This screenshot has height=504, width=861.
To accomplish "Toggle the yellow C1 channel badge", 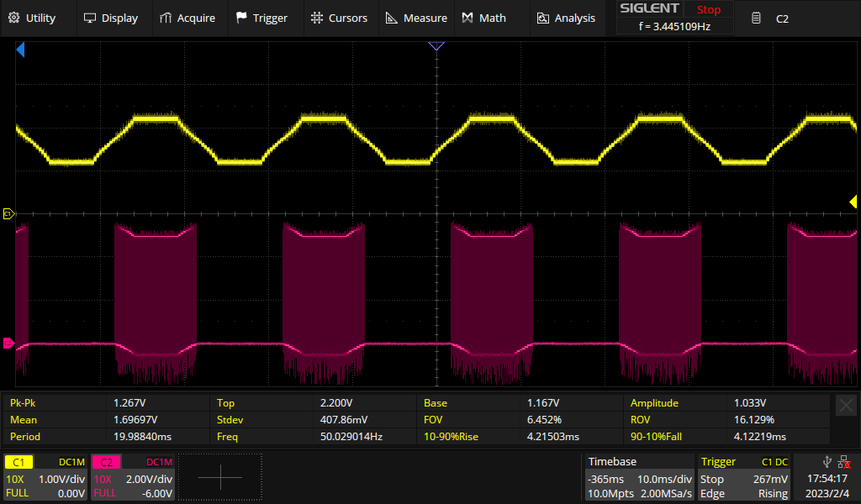I will (18, 462).
